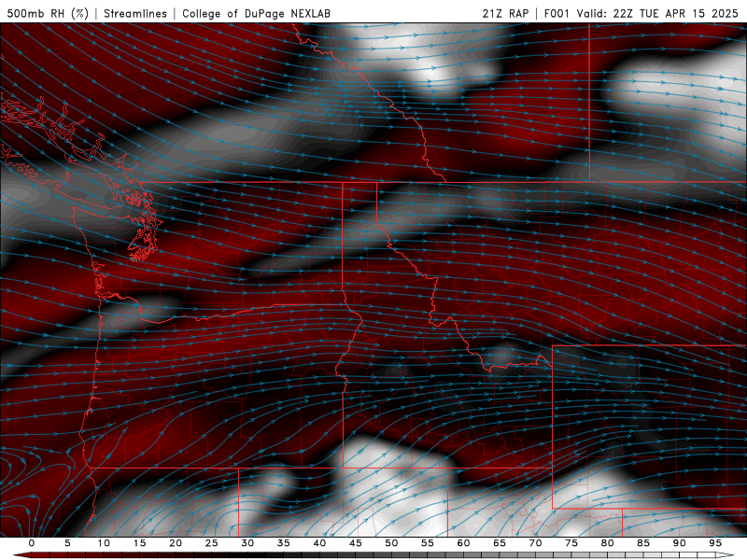Click the 25 tick label on colorbar
Viewport: 747px width, 560px height.
point(212,543)
